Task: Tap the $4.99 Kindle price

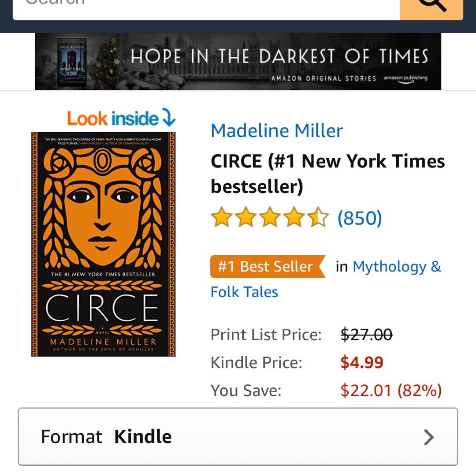Action: 362,362
